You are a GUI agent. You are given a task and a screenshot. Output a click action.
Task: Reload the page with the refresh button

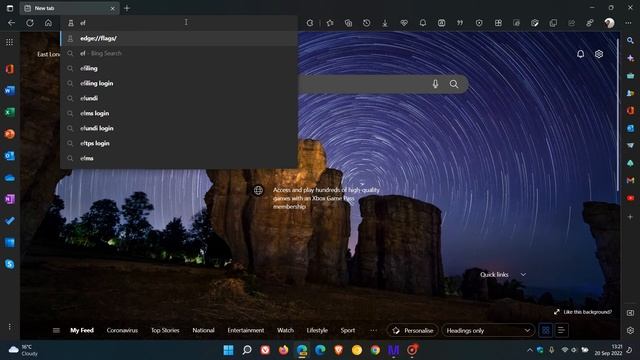30,23
